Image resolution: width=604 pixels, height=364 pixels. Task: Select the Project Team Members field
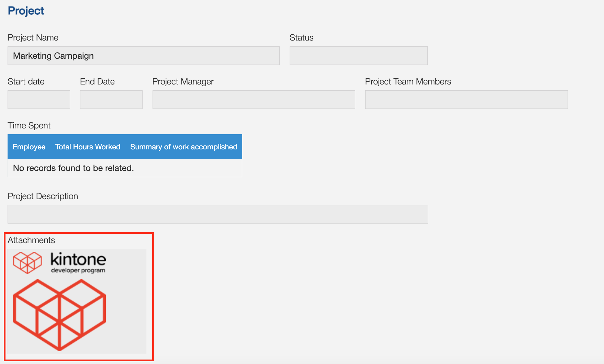[466, 99]
